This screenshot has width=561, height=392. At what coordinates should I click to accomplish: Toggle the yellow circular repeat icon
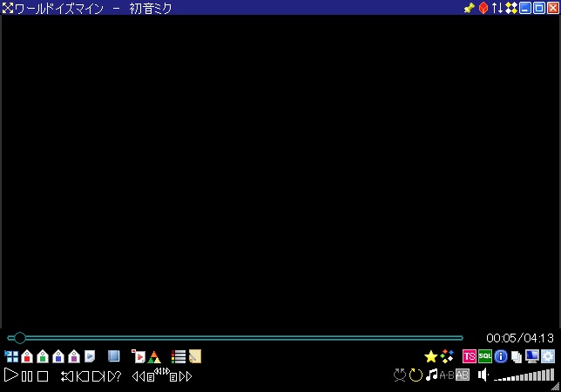[x=416, y=375]
